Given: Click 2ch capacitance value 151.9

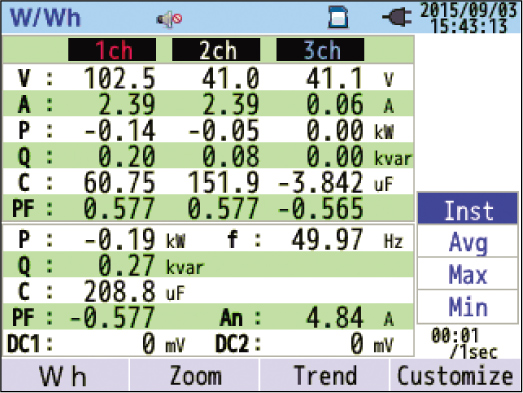Looking at the screenshot, I should [x=223, y=182].
